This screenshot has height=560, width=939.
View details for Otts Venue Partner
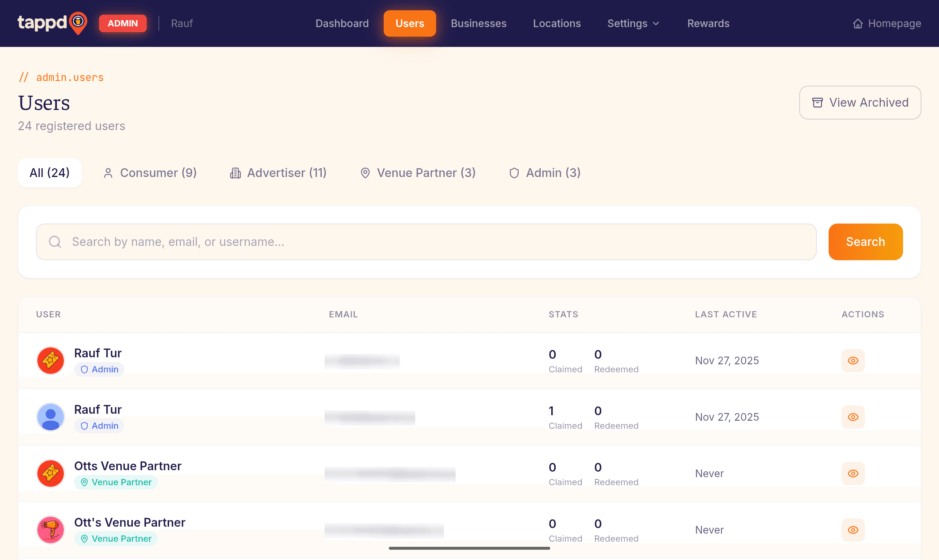click(853, 474)
